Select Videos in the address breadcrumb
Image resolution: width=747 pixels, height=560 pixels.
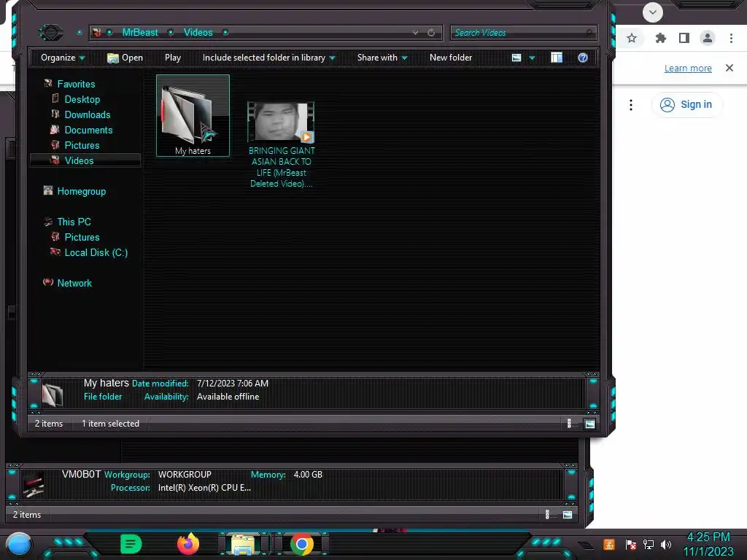198,32
